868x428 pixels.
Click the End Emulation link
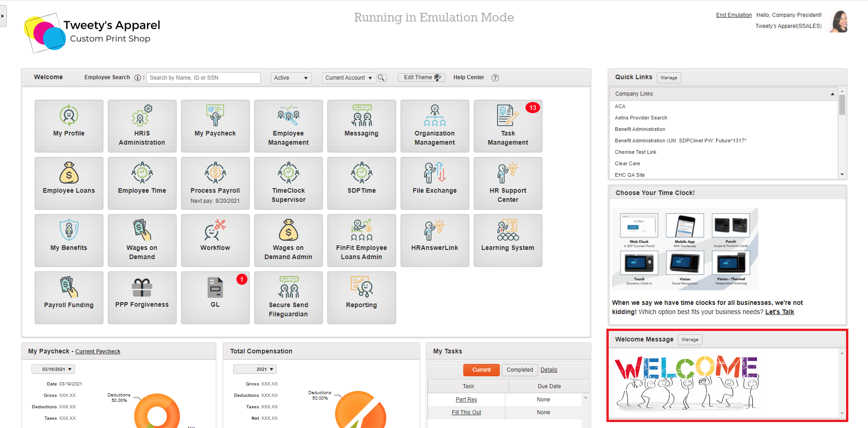coord(734,15)
